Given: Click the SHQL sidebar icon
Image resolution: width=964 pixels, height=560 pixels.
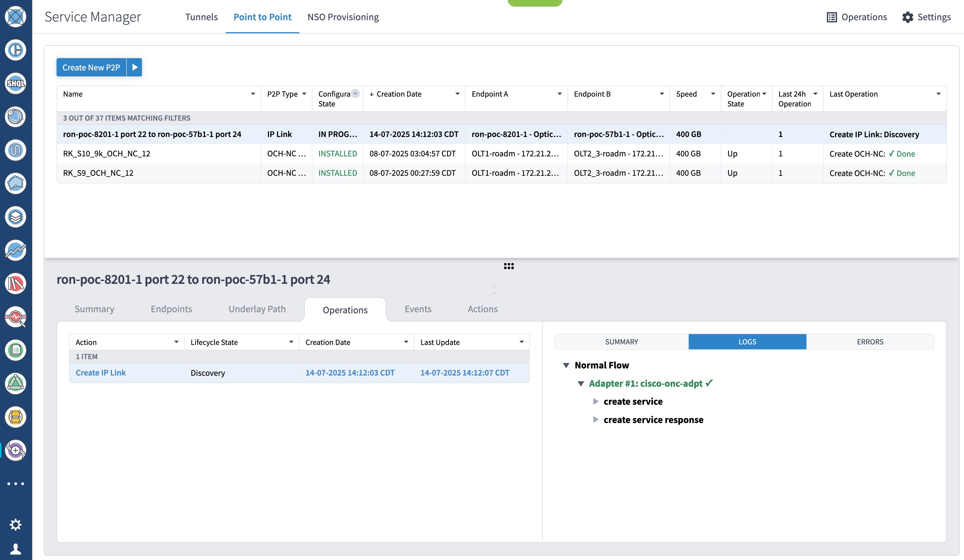Looking at the screenshot, I should tap(15, 83).
